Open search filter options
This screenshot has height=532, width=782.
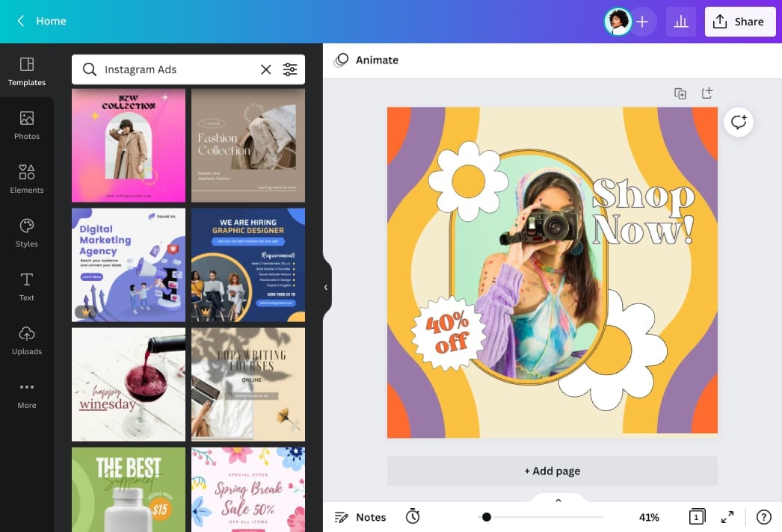(x=290, y=69)
